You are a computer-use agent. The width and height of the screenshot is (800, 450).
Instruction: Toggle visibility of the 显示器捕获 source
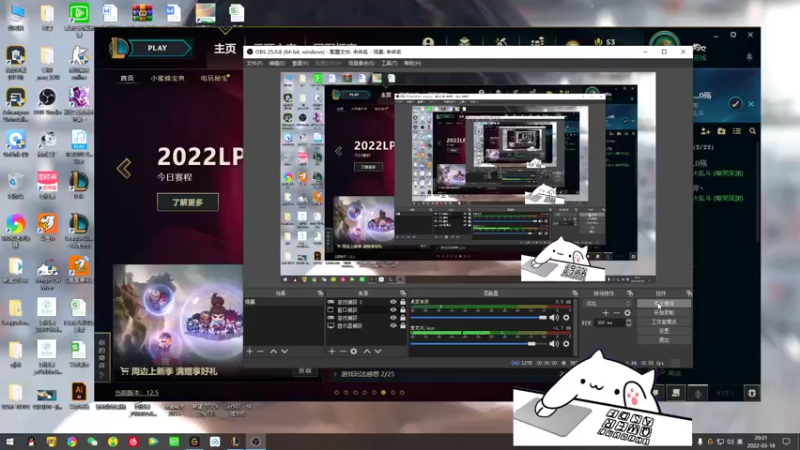tap(393, 326)
